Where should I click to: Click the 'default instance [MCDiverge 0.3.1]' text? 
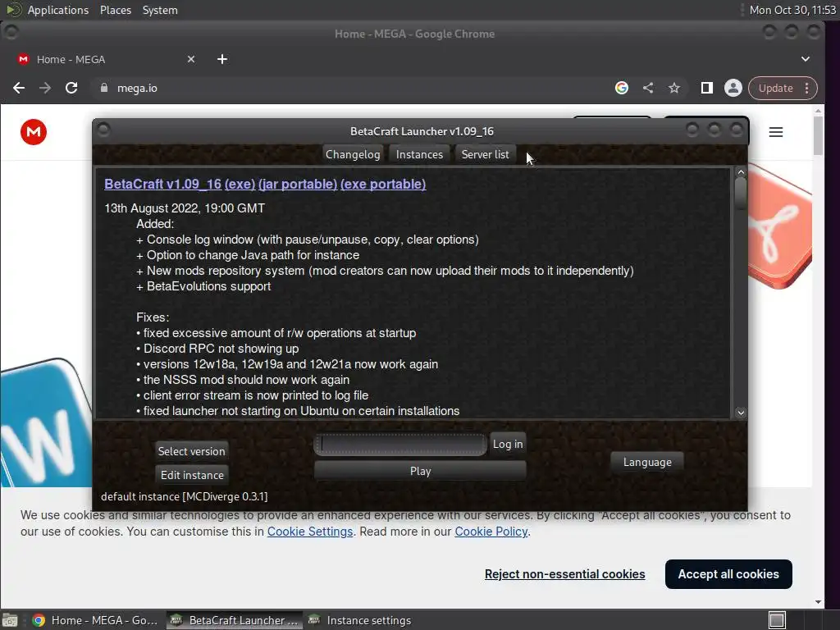[x=185, y=496]
